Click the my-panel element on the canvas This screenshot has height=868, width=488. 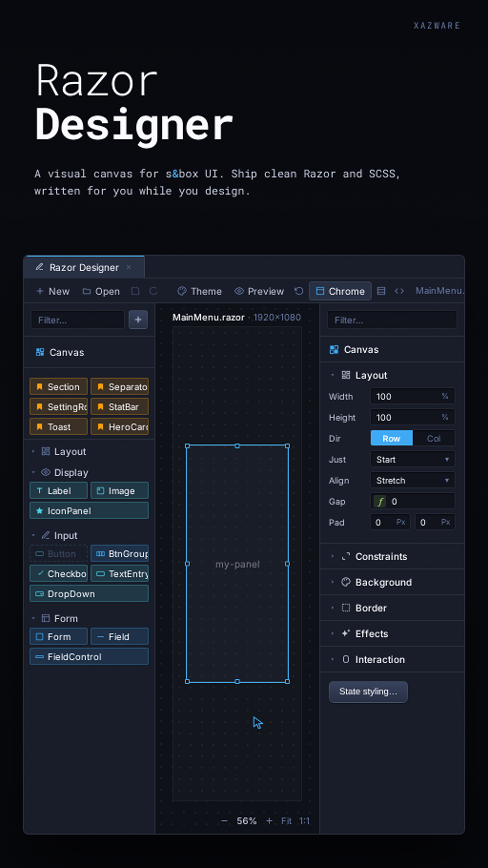tap(237, 564)
